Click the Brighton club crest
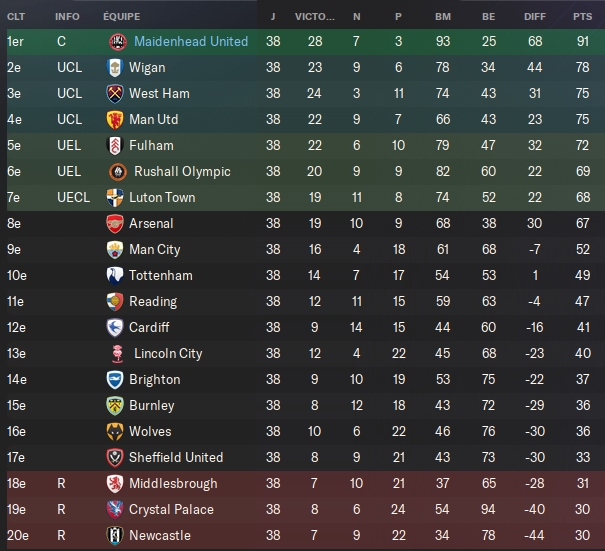Screen dimensions: 605x551 tap(114, 380)
